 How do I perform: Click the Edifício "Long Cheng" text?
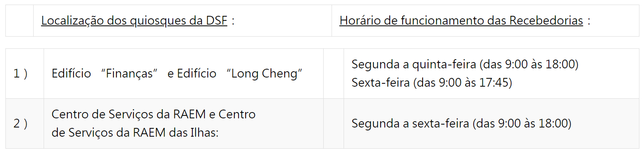[x=240, y=74]
